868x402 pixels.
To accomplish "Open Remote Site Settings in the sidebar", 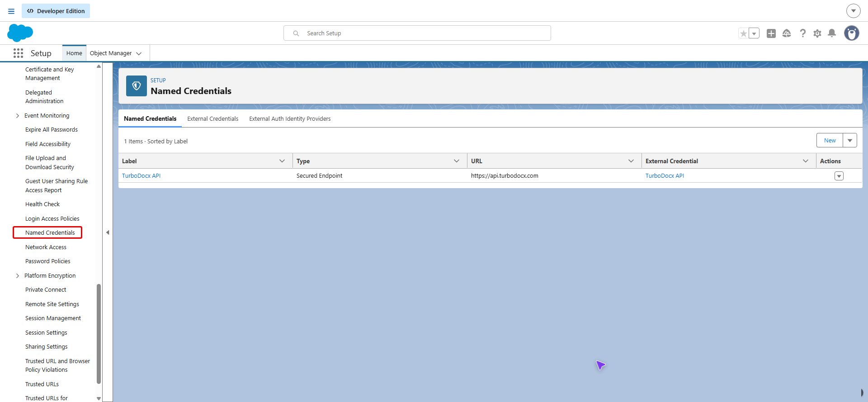I will tap(52, 304).
